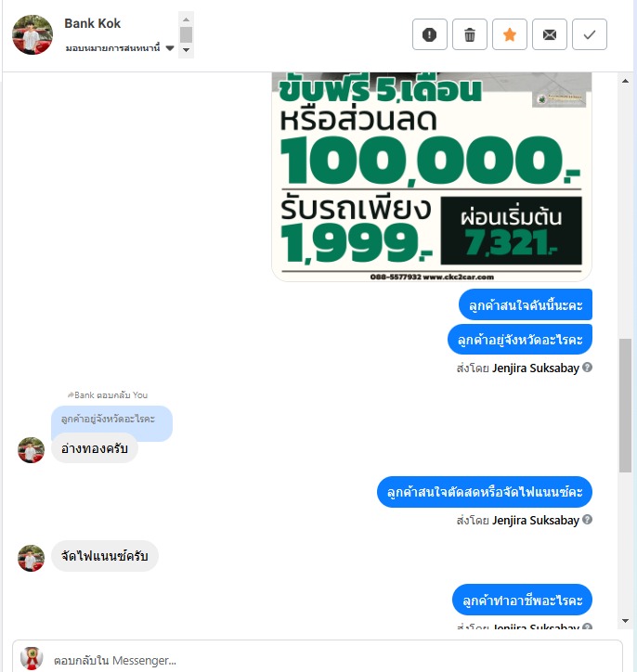The height and width of the screenshot is (672, 637).
Task: Click the chat scrollbar's up arrow
Action: click(626, 81)
